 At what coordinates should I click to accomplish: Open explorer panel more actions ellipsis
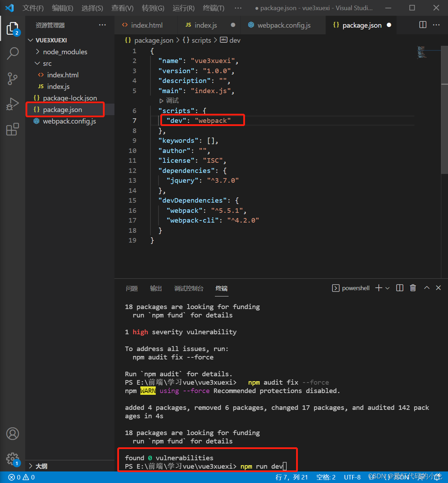coord(102,25)
